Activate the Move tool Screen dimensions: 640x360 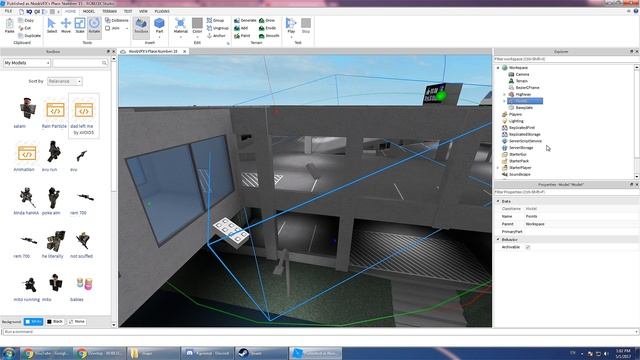pyautogui.click(x=66, y=26)
